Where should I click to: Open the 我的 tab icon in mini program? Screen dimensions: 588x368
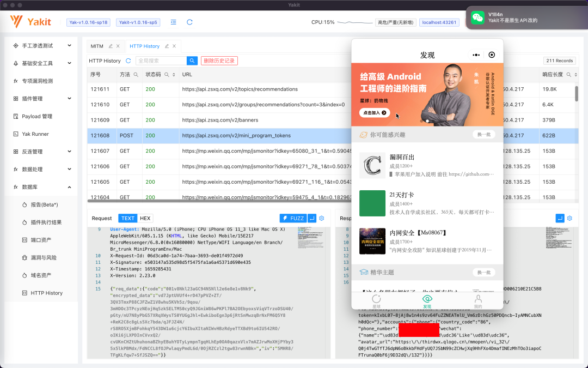tap(478, 301)
